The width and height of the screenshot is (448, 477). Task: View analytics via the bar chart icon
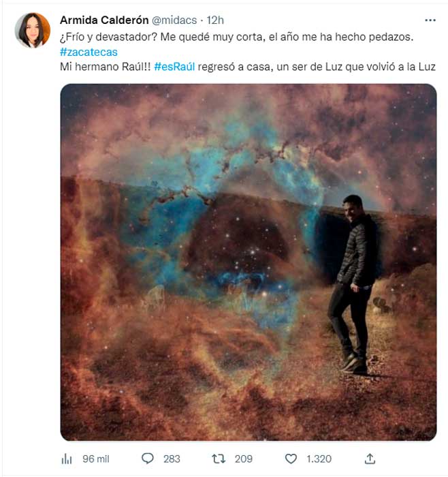pyautogui.click(x=67, y=459)
